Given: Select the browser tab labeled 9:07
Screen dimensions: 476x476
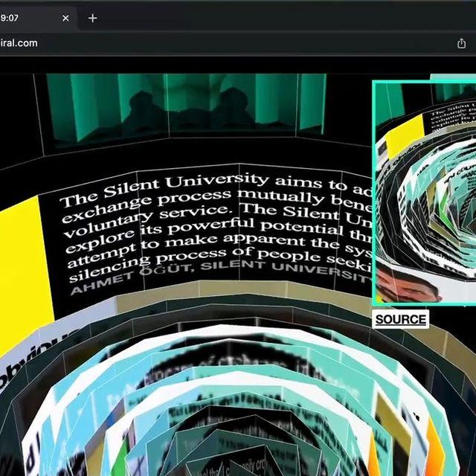Looking at the screenshot, I should click(x=38, y=18).
